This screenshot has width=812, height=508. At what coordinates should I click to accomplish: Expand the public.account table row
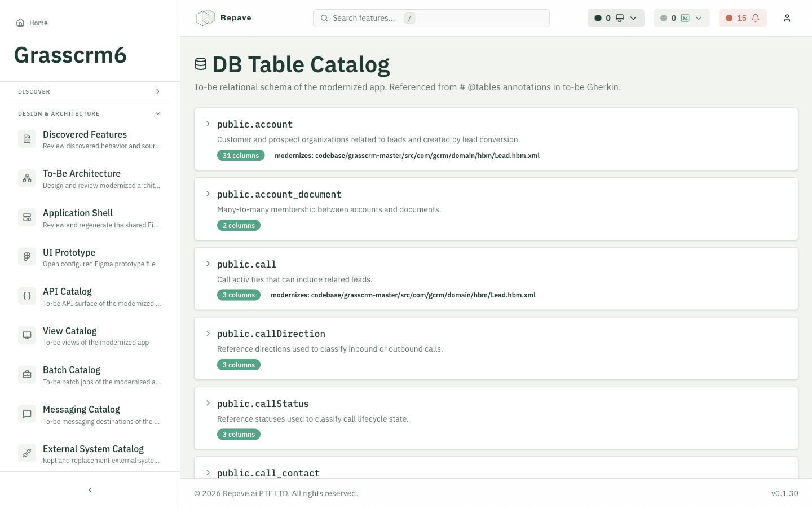[208, 124]
